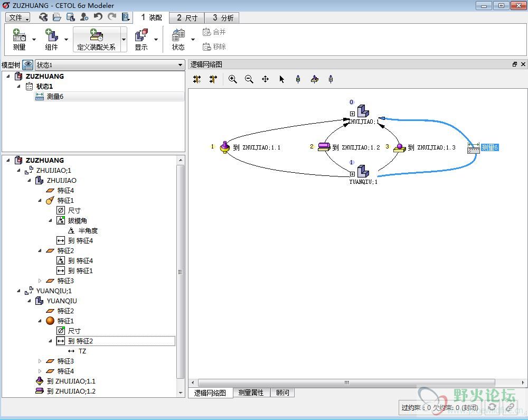Open the 组件 dropdown arrow
528x420 pixels.
67,40
